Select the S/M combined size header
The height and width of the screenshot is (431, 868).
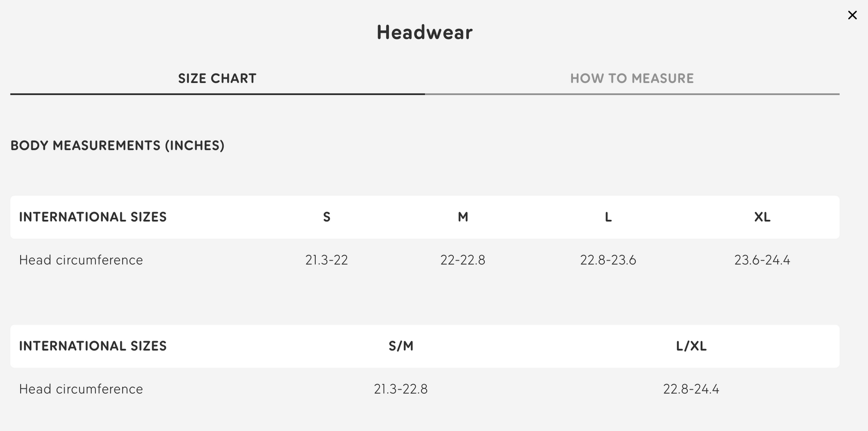coord(401,346)
